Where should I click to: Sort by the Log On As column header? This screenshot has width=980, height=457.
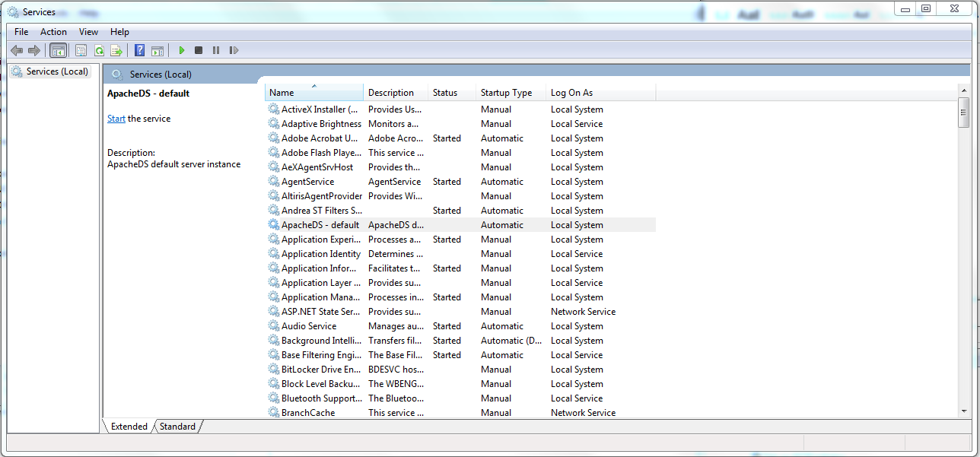601,93
